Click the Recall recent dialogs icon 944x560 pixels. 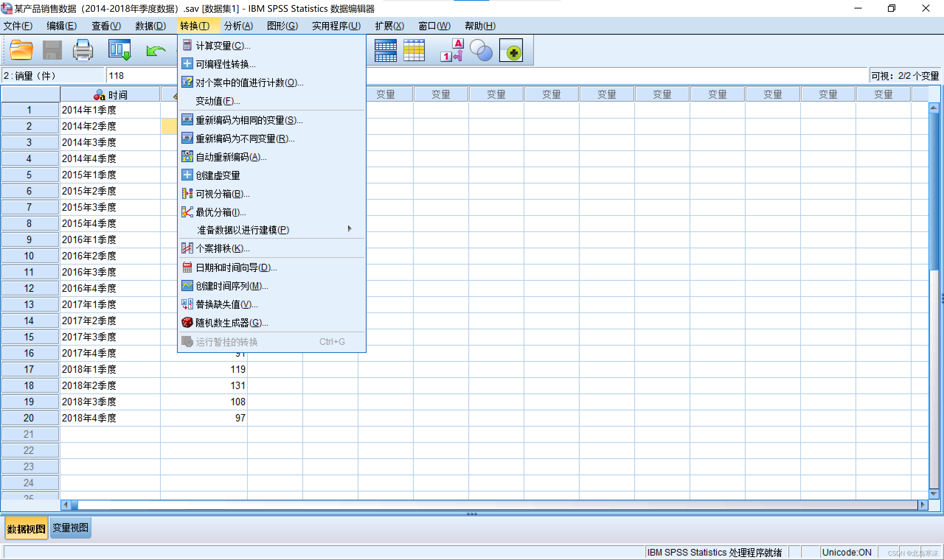click(x=119, y=50)
